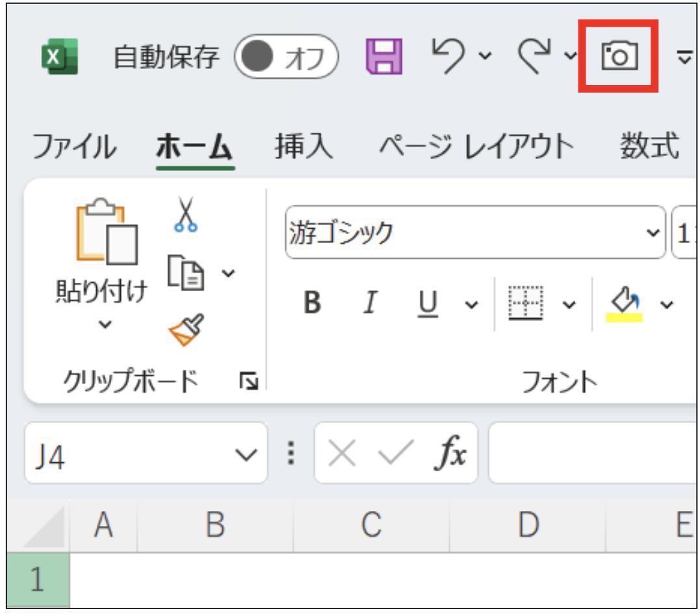Screen dimensions: 700x613
Task: Open Insert Function with the fx button
Action: (450, 453)
